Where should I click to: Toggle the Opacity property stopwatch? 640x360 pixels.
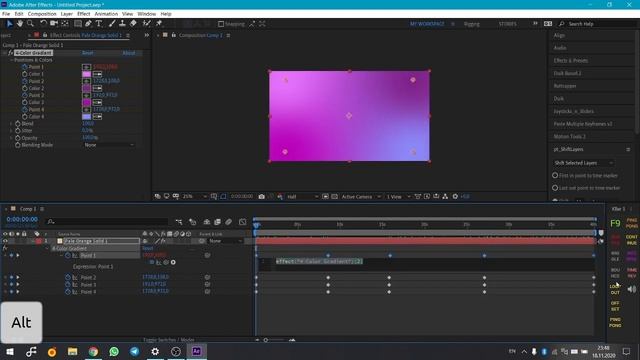click(x=18, y=138)
